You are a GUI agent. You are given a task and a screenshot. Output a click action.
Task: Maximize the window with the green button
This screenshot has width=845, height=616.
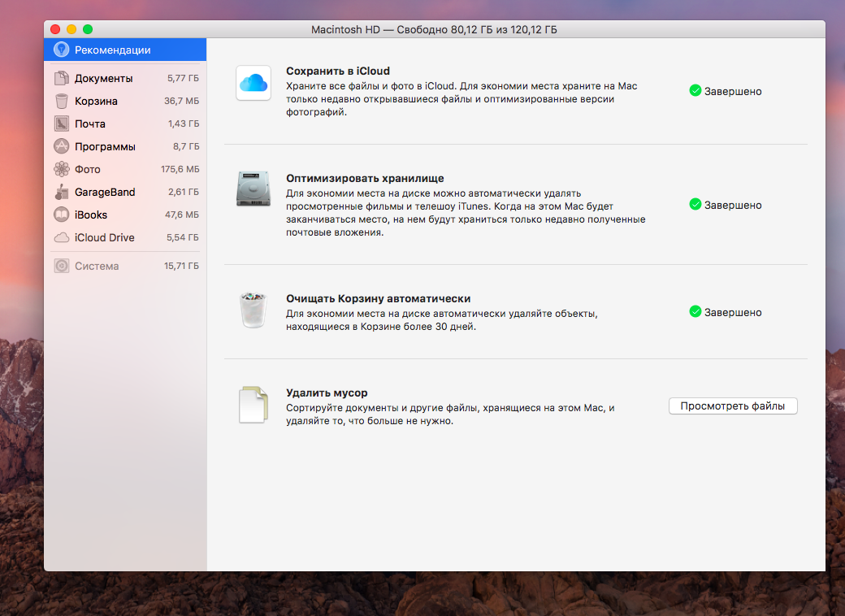tap(88, 29)
